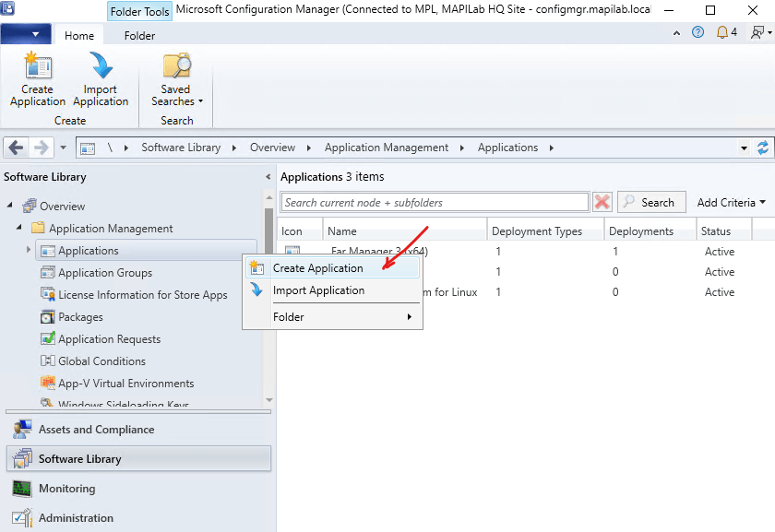Viewport: 775px width, 532px height.
Task: Sort by the Status column header
Action: [723, 231]
